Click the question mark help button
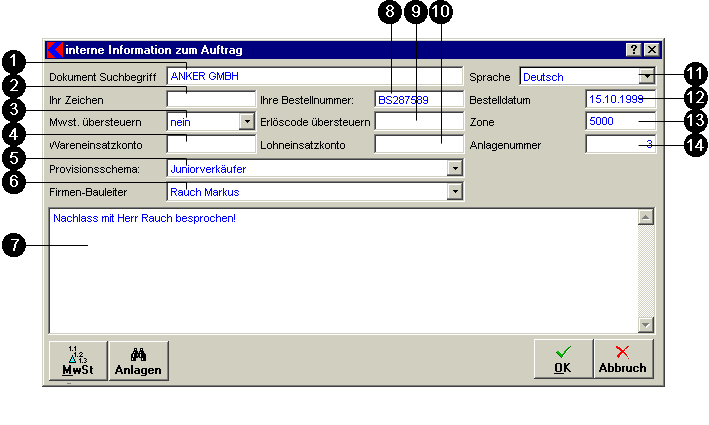Image resolution: width=709 pixels, height=425 pixels. click(x=633, y=49)
